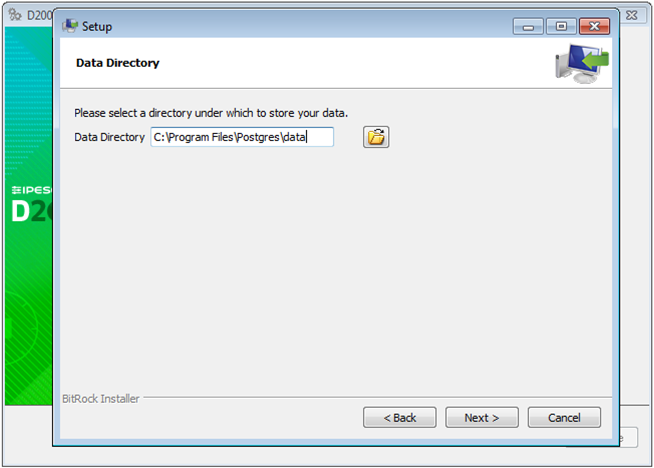
Task: Minimize the Setup window
Action: point(530,26)
